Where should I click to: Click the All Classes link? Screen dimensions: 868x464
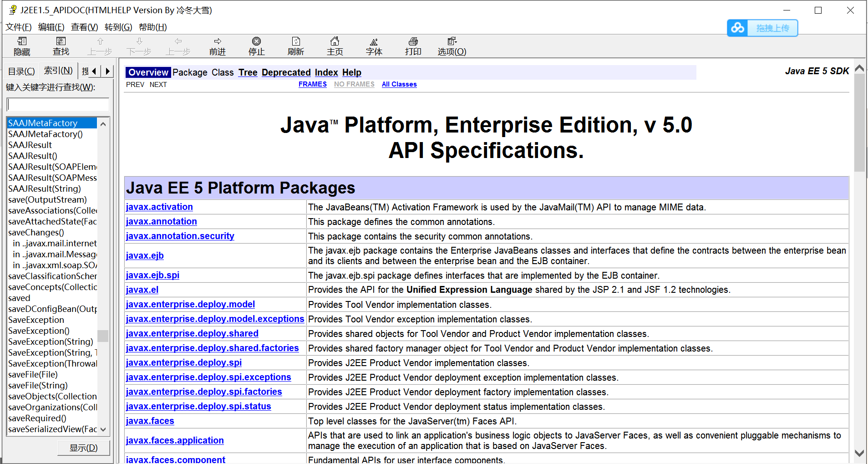(399, 84)
